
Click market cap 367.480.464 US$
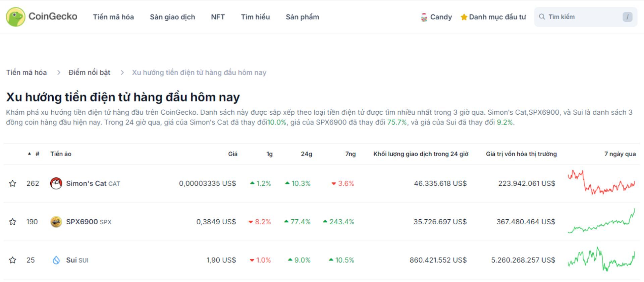coord(526,222)
